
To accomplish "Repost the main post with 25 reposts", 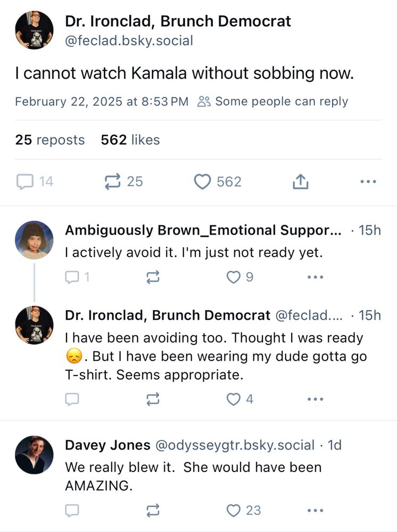I will (112, 182).
